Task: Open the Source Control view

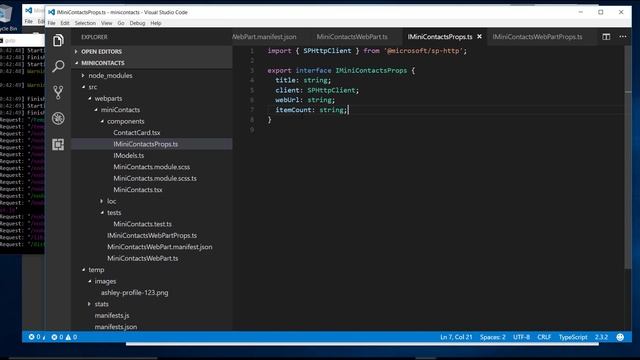Action: pyautogui.click(x=58, y=92)
